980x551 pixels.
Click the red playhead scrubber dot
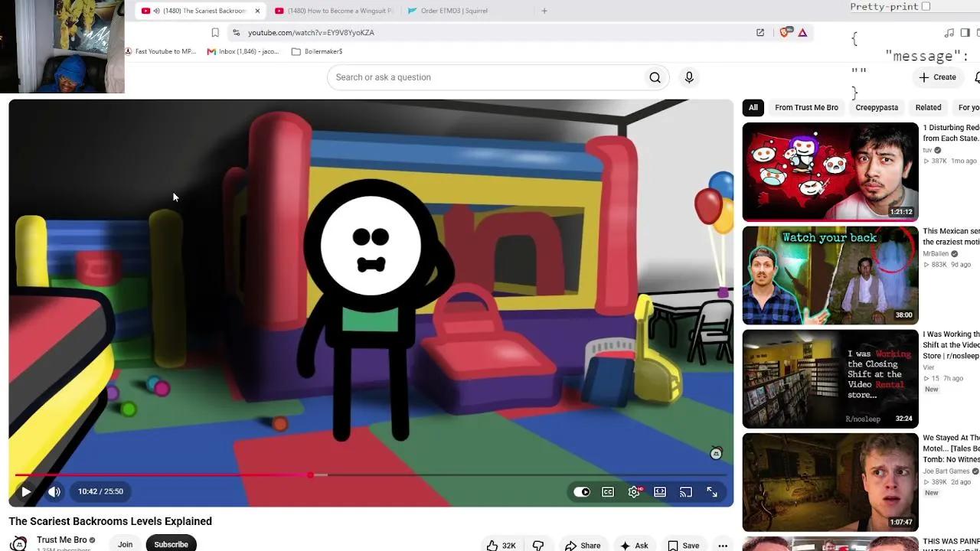[x=310, y=475]
